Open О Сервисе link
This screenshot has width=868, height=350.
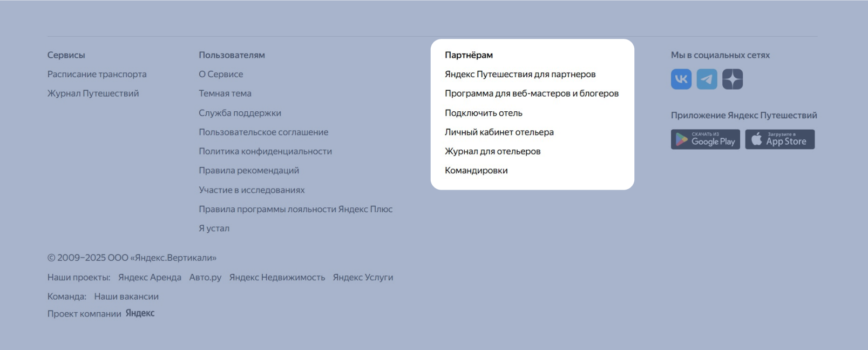coord(221,74)
